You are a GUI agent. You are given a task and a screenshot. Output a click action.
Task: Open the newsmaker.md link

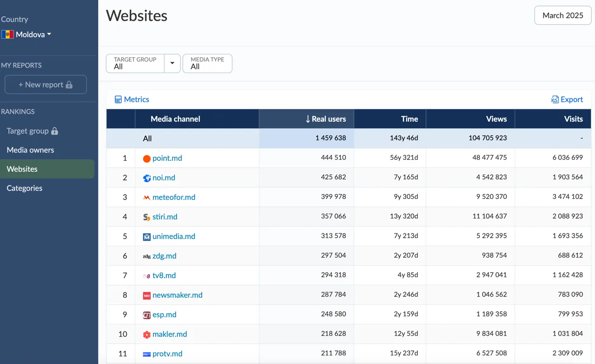click(178, 295)
